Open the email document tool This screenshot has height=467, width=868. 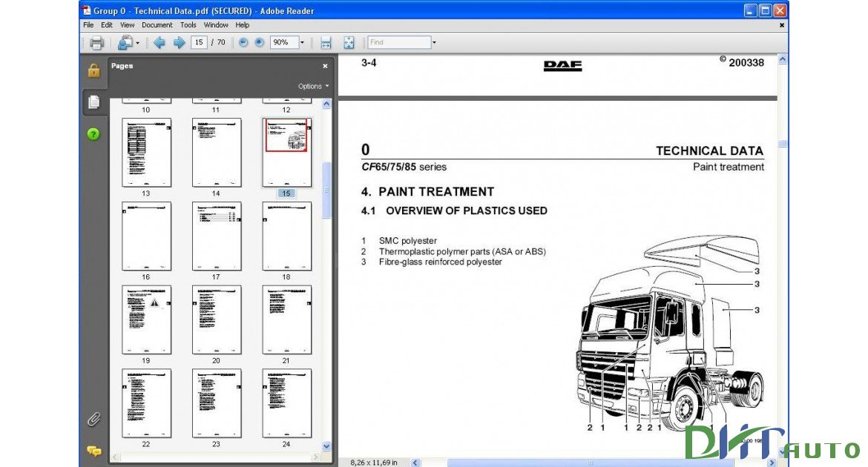click(125, 42)
